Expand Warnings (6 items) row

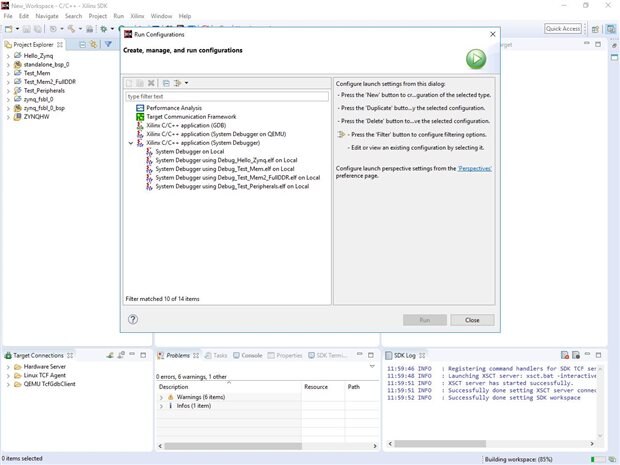pos(161,397)
